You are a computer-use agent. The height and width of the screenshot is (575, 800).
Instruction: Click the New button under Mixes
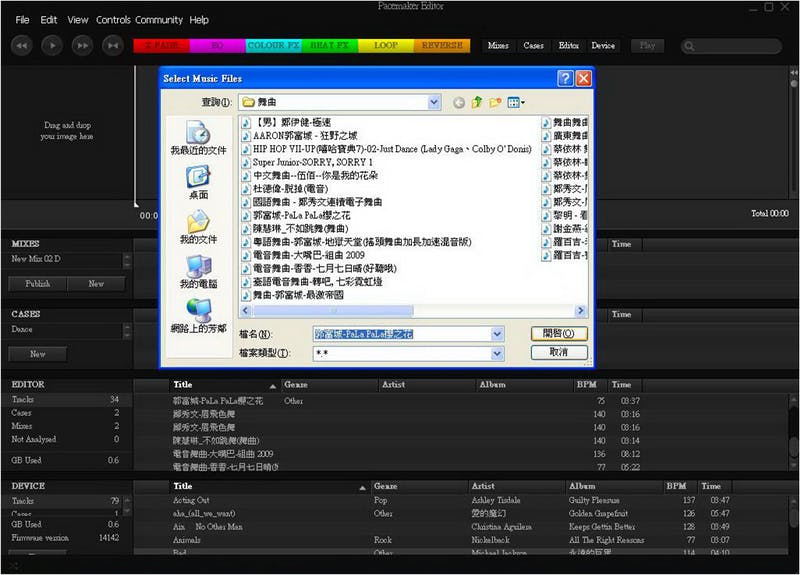[x=96, y=284]
